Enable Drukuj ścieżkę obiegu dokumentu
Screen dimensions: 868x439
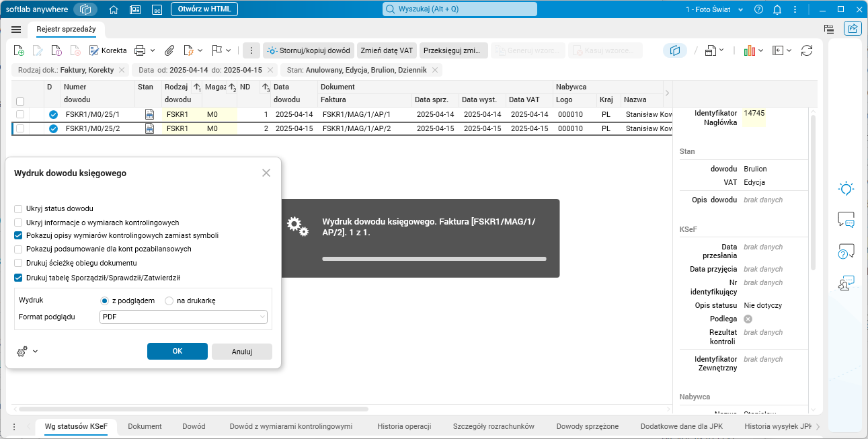coord(19,262)
